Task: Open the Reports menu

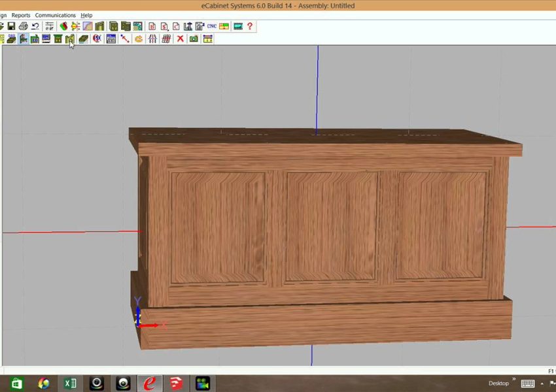Action: 21,15
